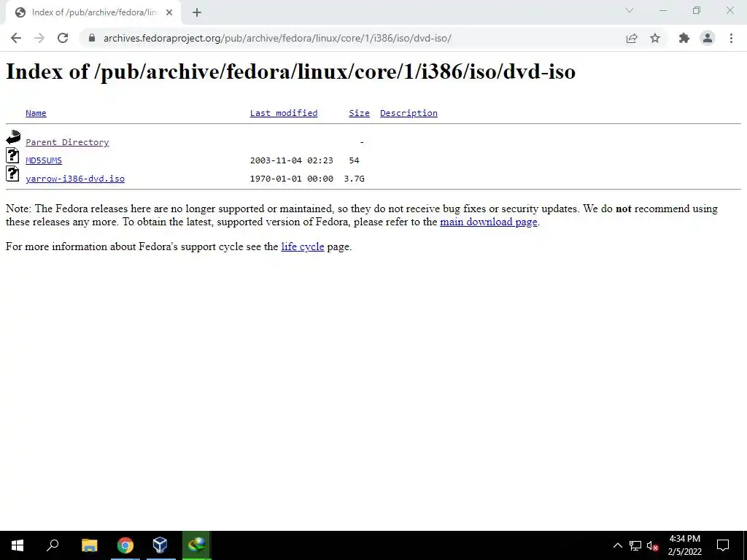
Task: Sort listing by Description
Action: [x=409, y=113]
